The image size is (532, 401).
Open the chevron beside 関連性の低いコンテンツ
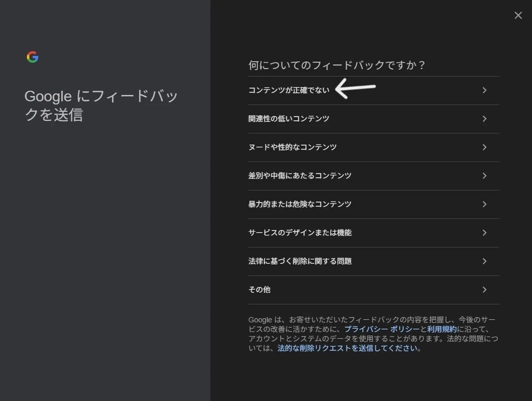485,119
